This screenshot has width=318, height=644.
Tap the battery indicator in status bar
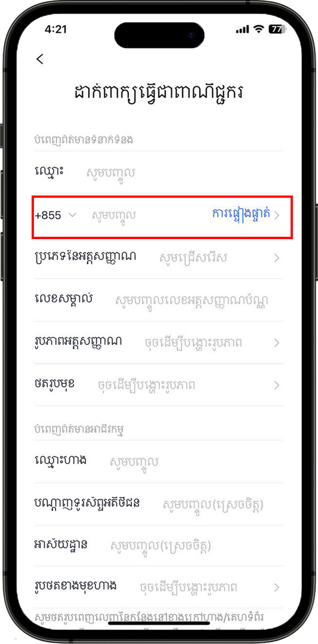click(x=276, y=30)
